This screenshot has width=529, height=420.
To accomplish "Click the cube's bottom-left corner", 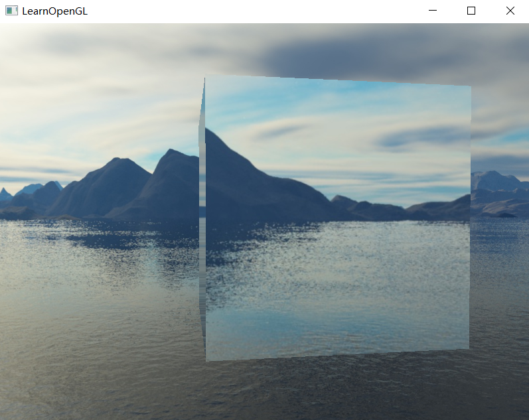I will coord(207,359).
